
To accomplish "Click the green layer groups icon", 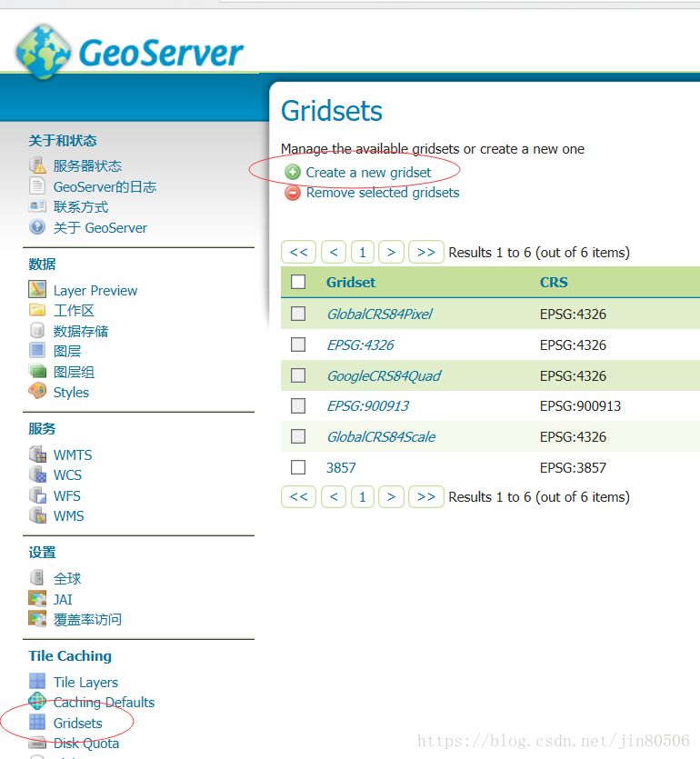I will [37, 371].
